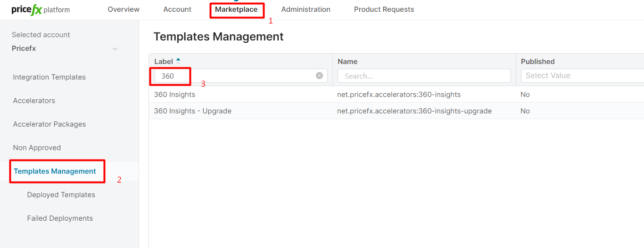Focus the Label filter field containing 360
644x248 pixels.
236,76
